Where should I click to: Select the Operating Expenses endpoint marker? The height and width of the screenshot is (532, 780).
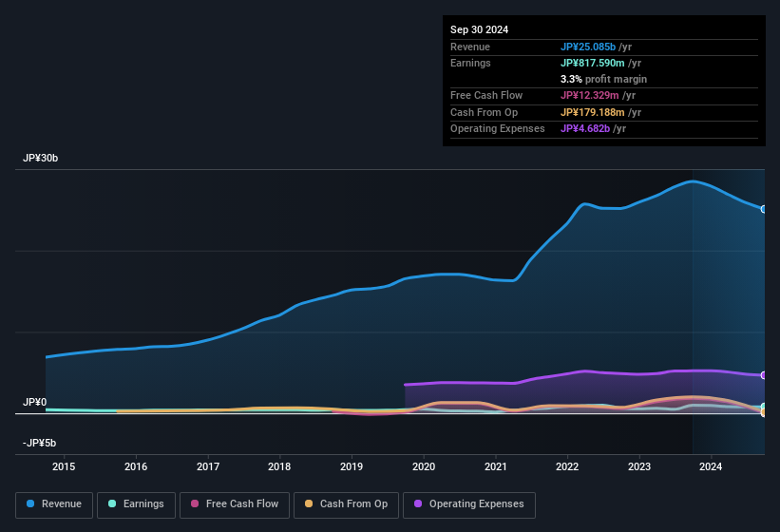[764, 375]
